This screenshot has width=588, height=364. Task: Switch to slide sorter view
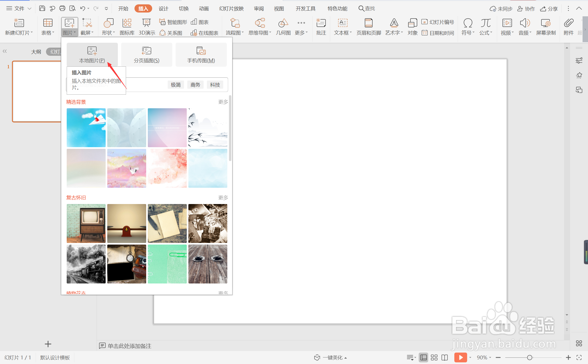pyautogui.click(x=434, y=357)
